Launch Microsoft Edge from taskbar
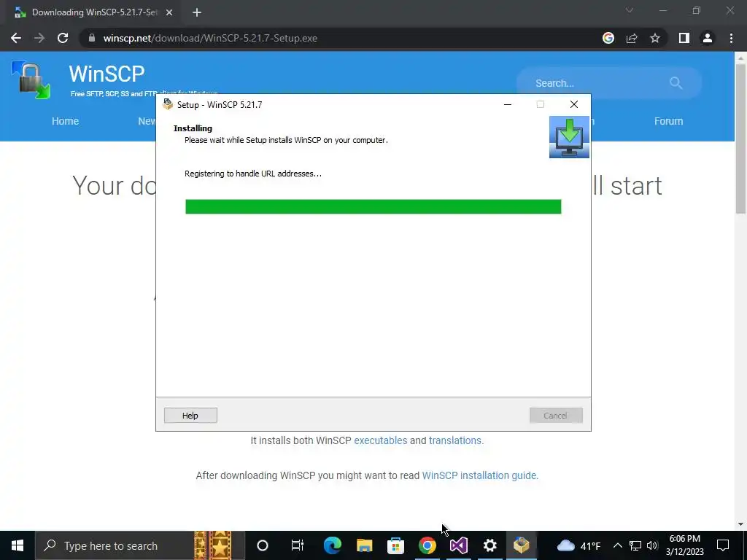This screenshot has height=560, width=747. click(x=332, y=545)
